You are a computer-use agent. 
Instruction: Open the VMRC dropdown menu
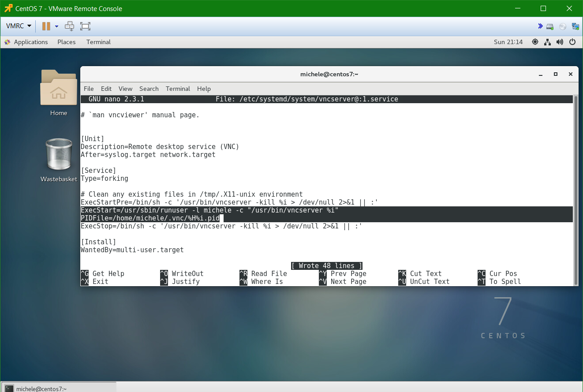[x=19, y=26]
